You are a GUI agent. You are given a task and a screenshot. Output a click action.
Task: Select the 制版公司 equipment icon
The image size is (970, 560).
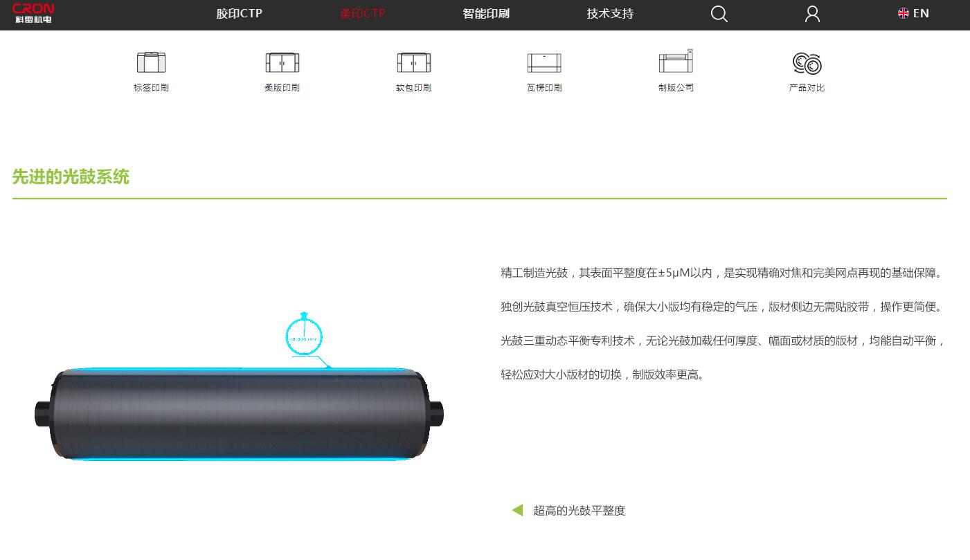(x=676, y=61)
